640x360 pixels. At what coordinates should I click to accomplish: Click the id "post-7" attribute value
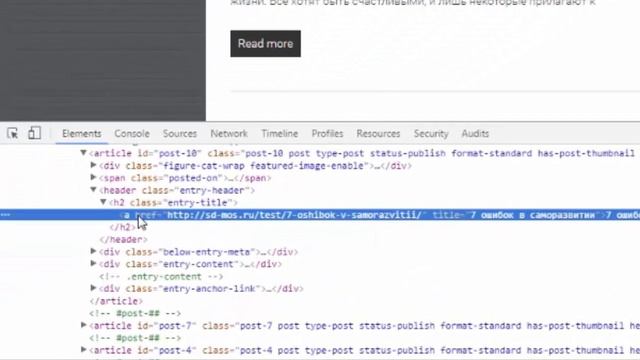[177, 326]
